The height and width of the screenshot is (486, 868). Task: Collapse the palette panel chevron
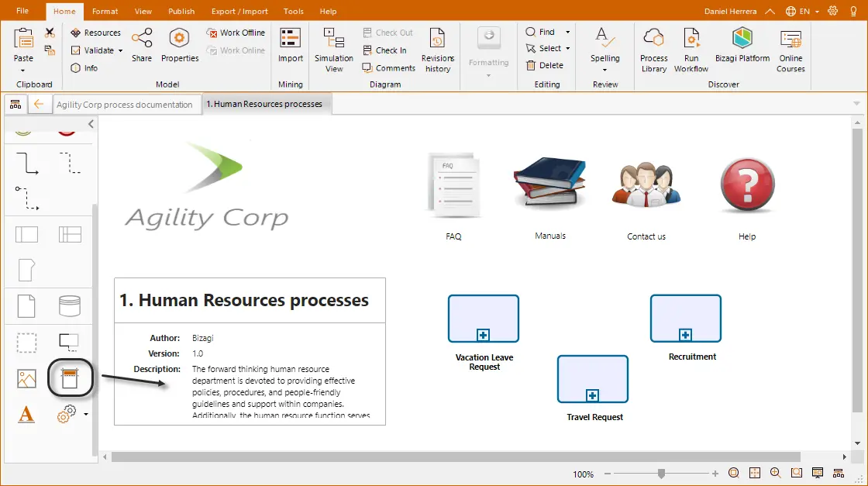pos(91,125)
